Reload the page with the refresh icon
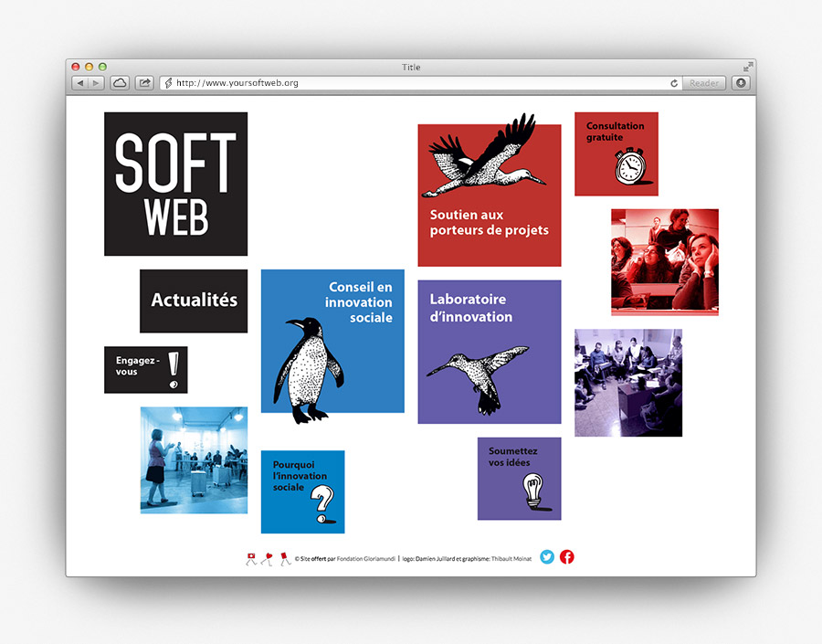Image resolution: width=822 pixels, height=644 pixels. coord(674,83)
